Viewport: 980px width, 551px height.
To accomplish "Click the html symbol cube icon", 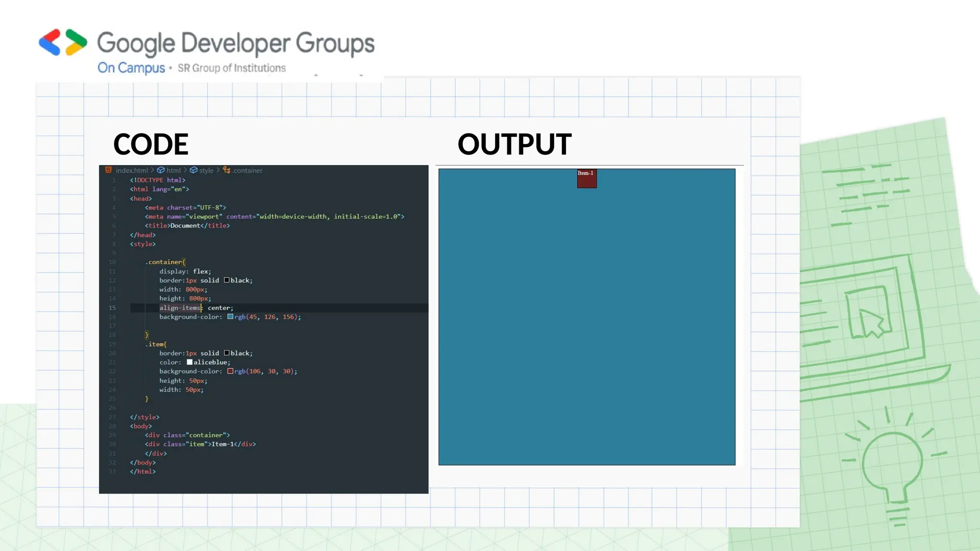I will 161,170.
